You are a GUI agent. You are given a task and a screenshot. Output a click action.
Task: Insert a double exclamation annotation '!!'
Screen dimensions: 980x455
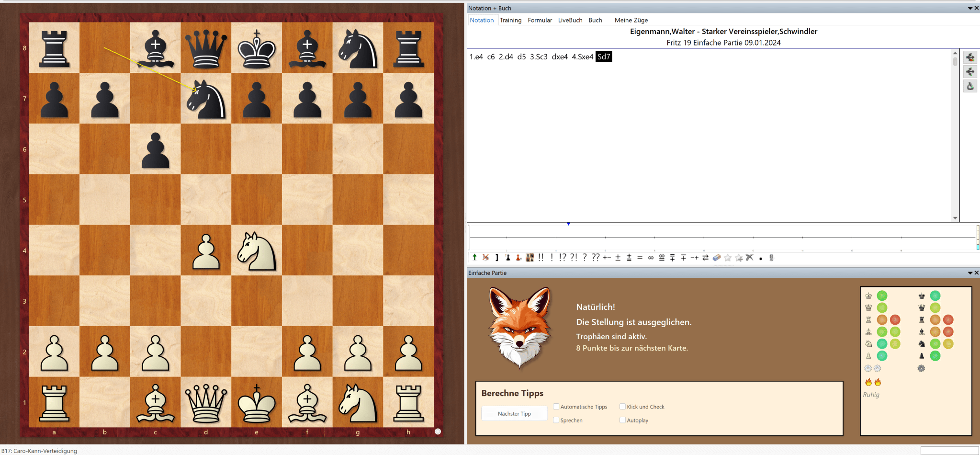[541, 257]
